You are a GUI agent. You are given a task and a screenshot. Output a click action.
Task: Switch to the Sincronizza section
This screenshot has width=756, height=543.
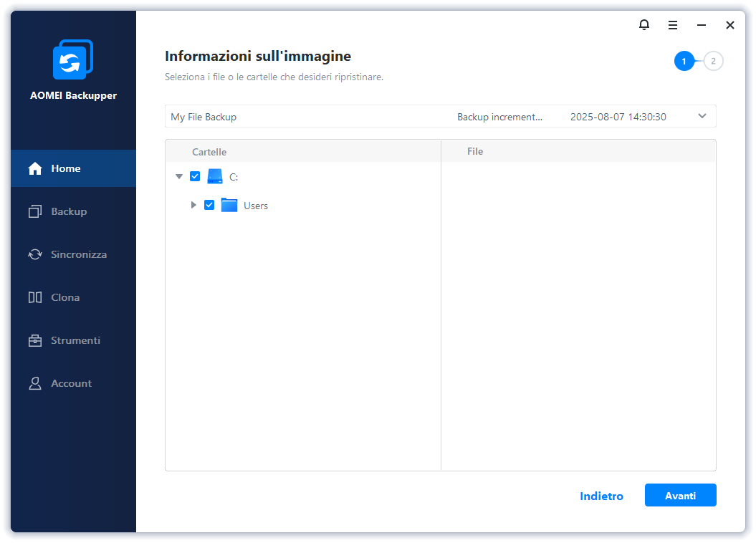[x=79, y=254]
